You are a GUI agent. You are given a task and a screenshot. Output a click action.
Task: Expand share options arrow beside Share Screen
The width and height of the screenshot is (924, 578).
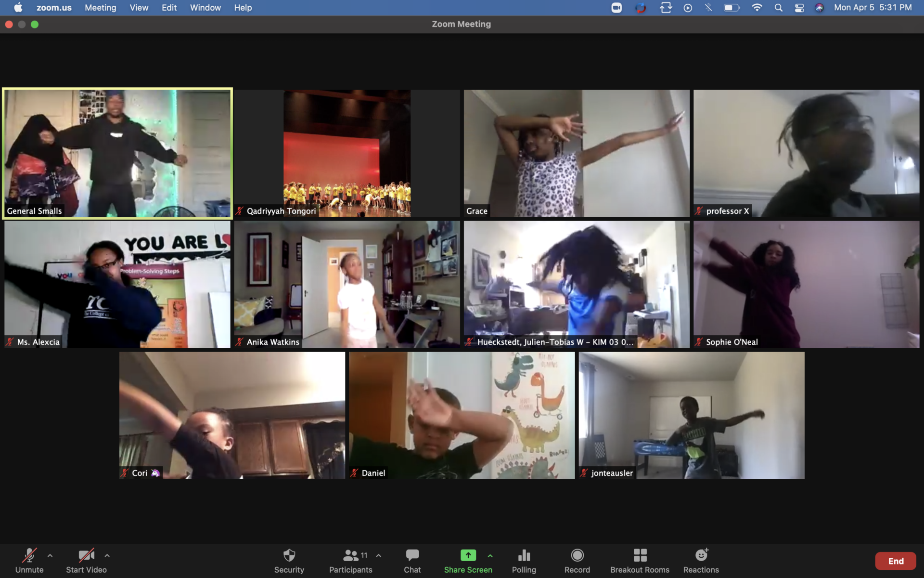tap(490, 556)
